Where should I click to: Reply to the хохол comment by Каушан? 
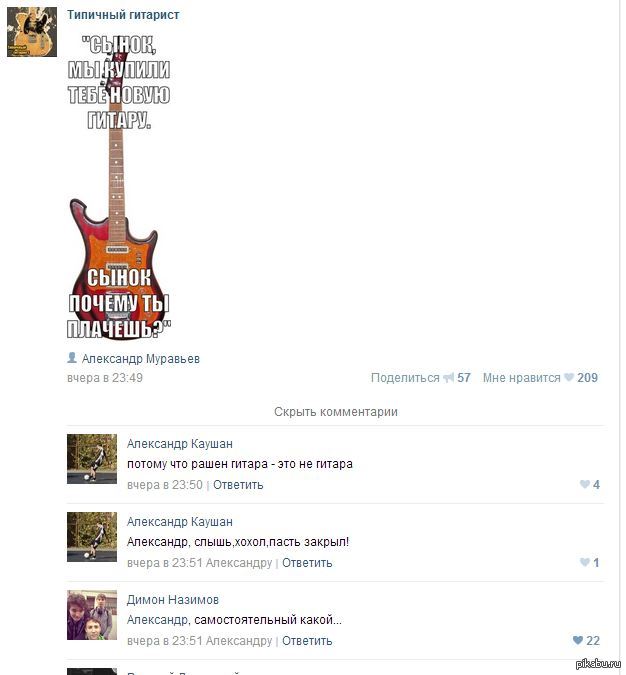coord(307,563)
